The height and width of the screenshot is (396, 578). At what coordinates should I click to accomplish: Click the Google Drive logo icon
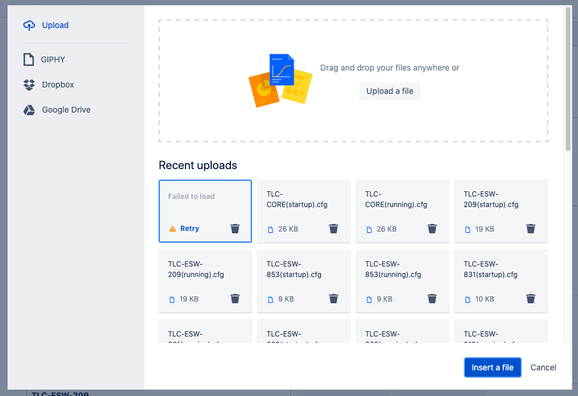click(29, 110)
